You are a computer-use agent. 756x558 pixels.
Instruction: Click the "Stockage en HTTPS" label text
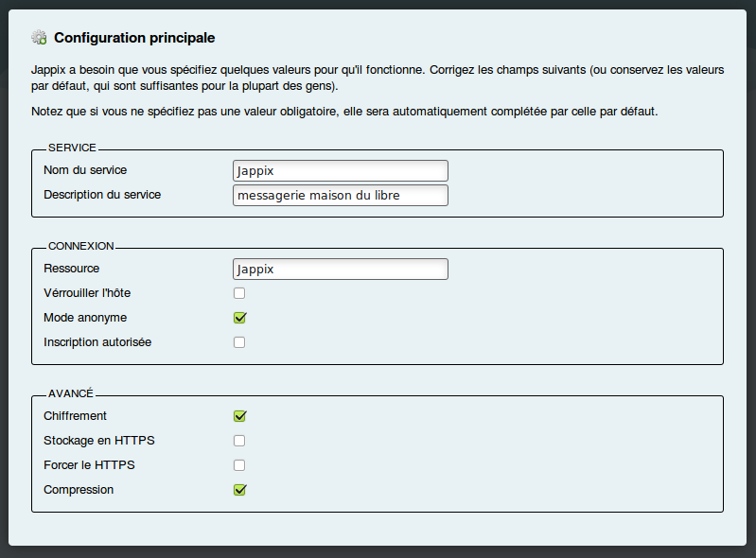[98, 441]
